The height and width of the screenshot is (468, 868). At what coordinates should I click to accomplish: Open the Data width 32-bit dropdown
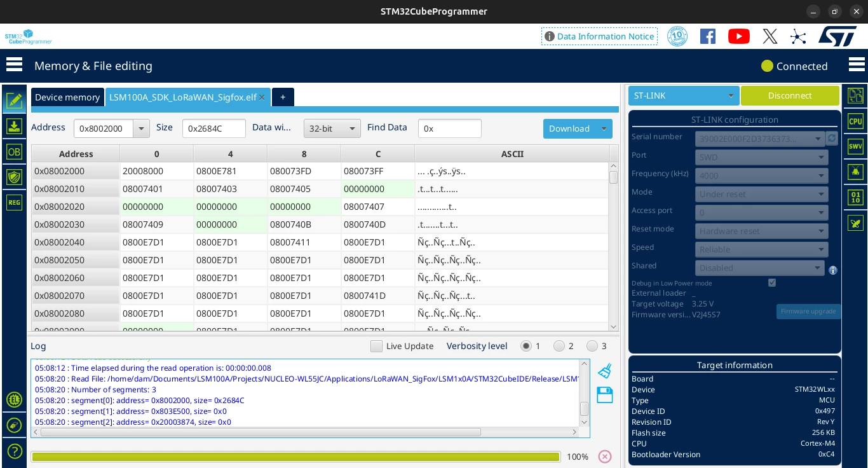pos(332,128)
